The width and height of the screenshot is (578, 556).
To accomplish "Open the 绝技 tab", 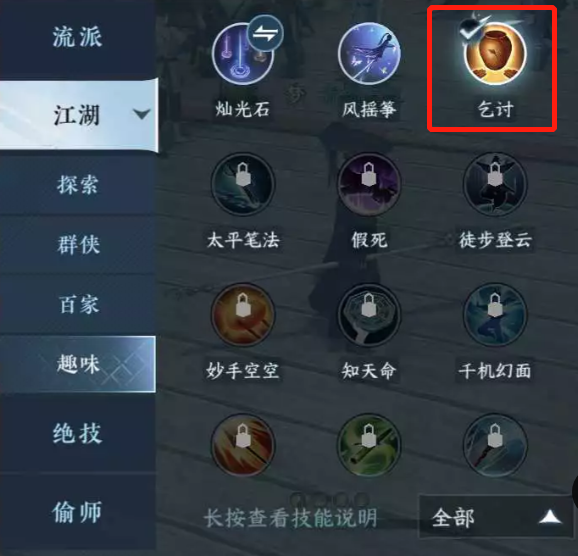I will [77, 433].
